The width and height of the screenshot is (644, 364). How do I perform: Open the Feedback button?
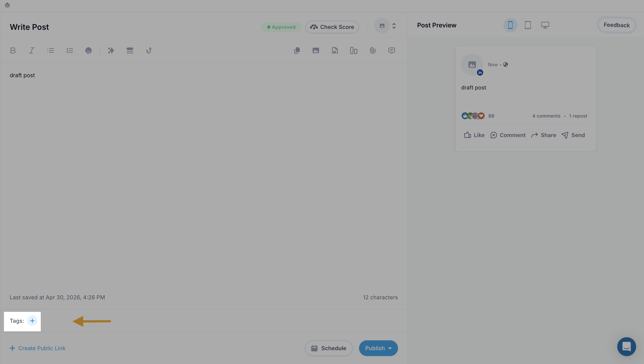point(616,25)
